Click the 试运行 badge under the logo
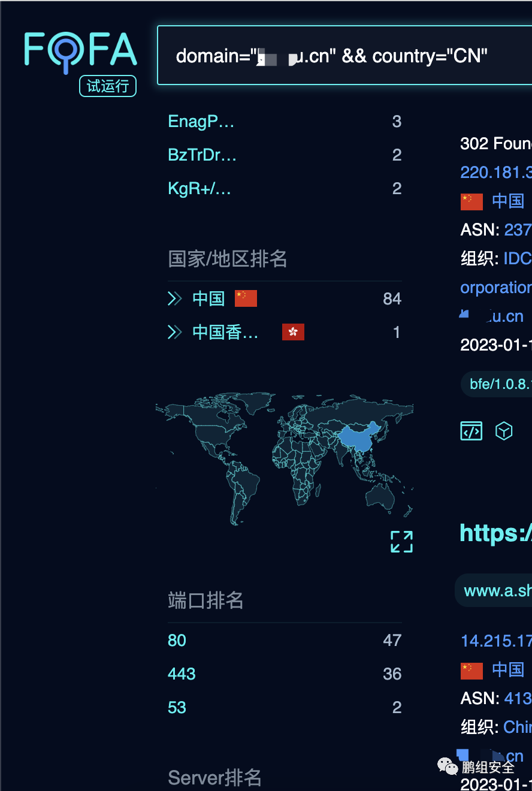Viewport: 532px width, 791px height. [x=108, y=86]
